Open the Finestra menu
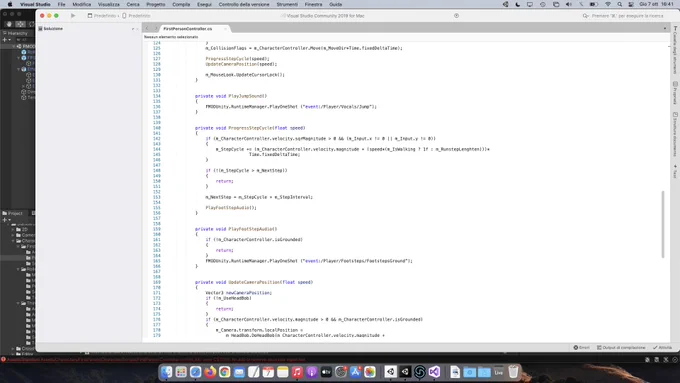This screenshot has width=680, height=383. click(x=314, y=4)
